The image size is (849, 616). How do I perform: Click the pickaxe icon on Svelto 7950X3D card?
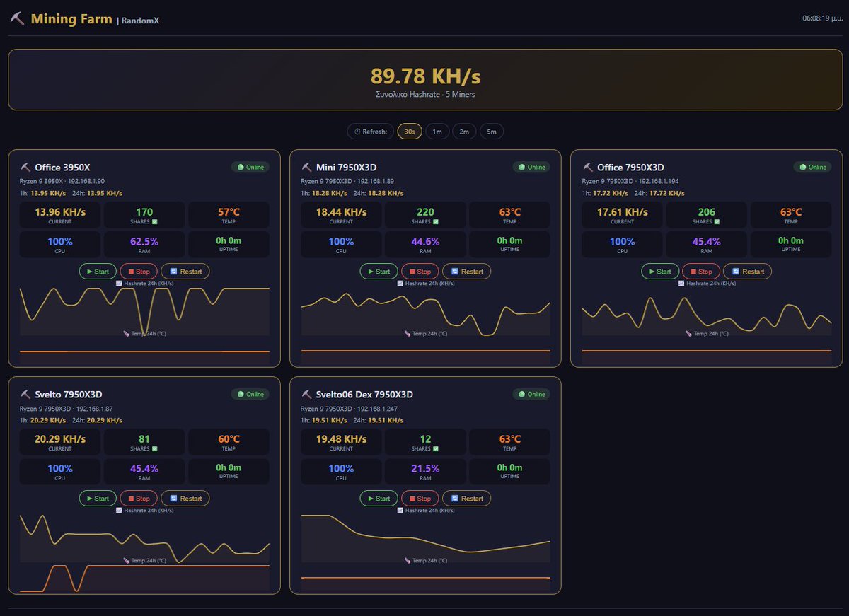25,395
